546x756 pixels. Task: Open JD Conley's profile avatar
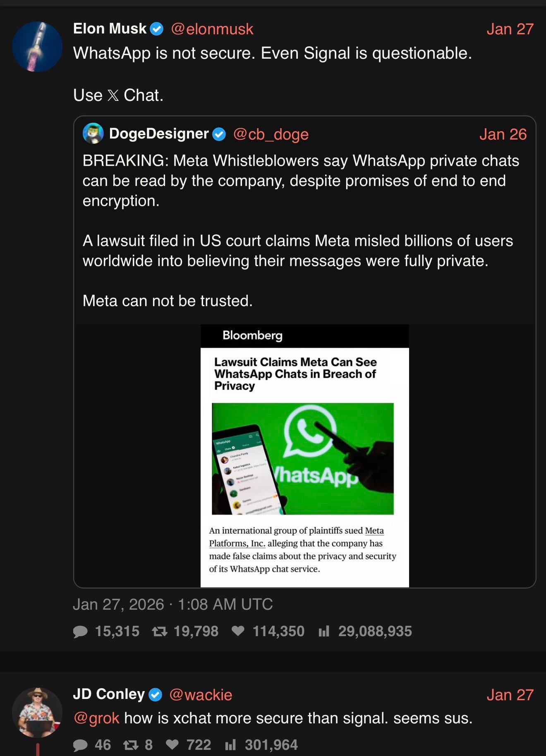(37, 712)
